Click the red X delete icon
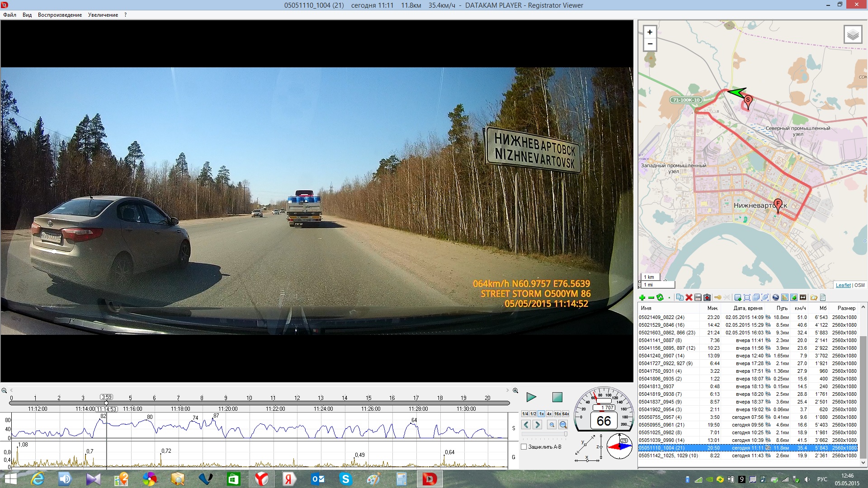Viewport: 868px width, 488px height. click(x=689, y=297)
